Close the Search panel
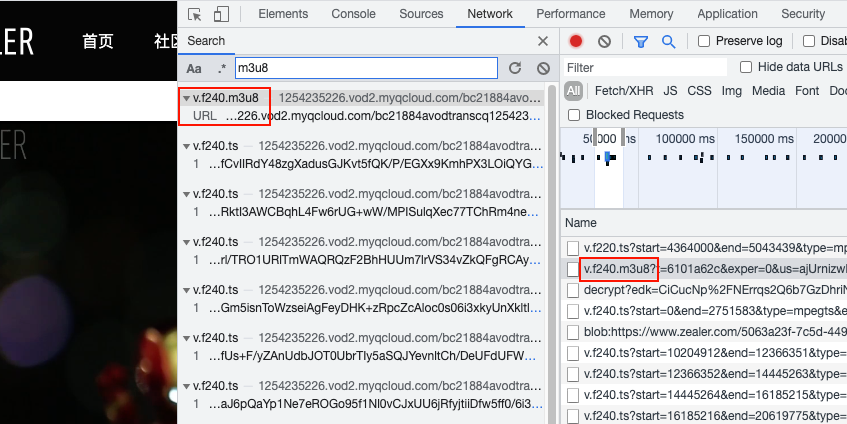The height and width of the screenshot is (424, 847). tap(543, 41)
